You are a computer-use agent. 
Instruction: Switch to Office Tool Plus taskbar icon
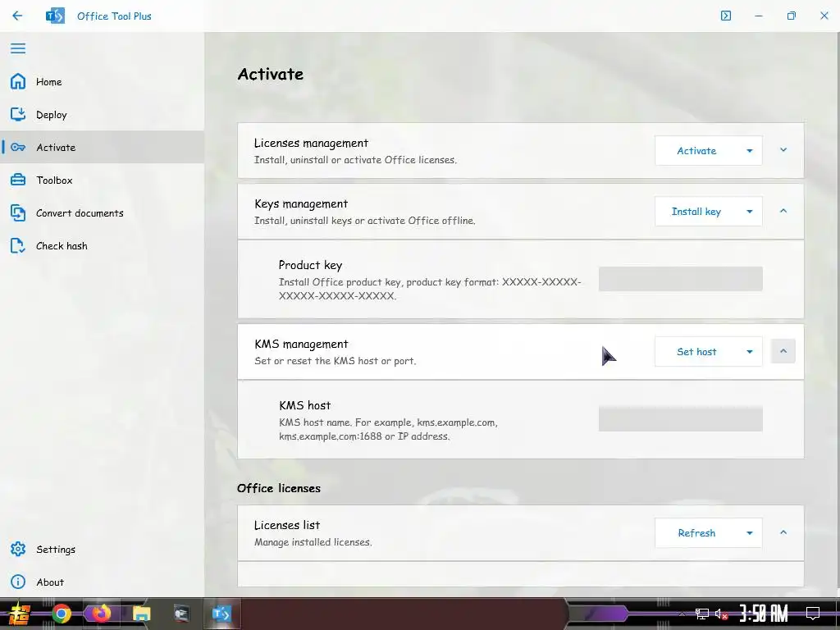click(x=221, y=614)
